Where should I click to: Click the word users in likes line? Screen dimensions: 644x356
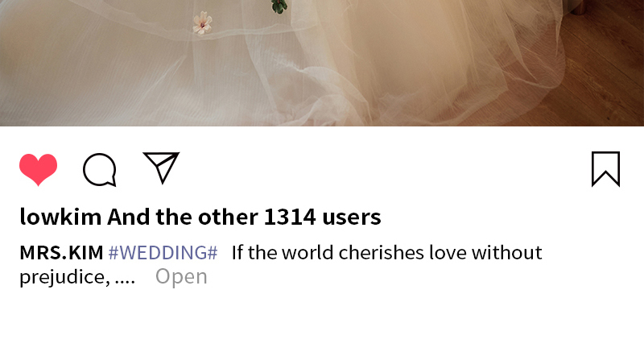click(352, 217)
